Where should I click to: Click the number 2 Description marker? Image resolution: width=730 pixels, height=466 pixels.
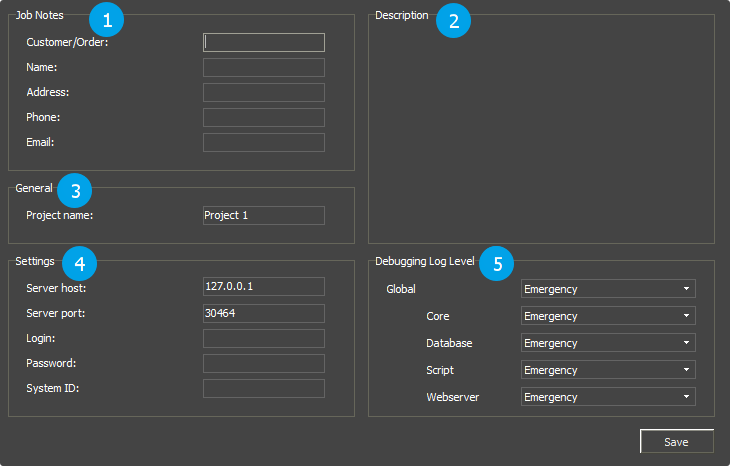(x=453, y=21)
